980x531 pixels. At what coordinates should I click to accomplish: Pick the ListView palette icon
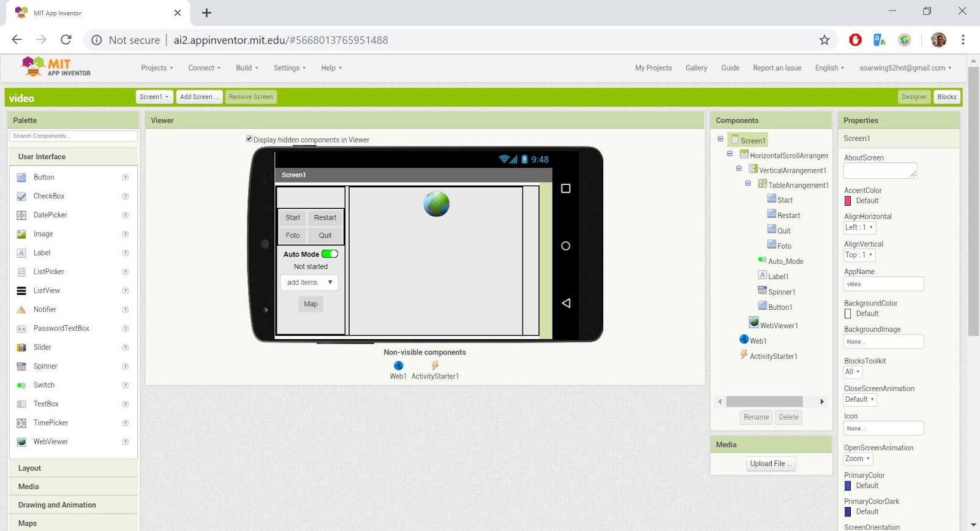[21, 291]
